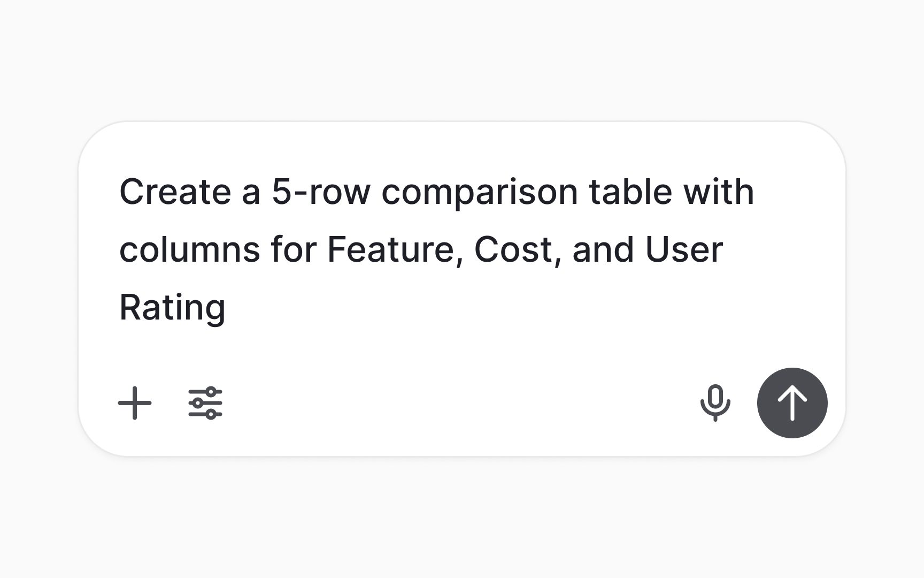Image resolution: width=924 pixels, height=578 pixels.
Task: Set cursor on the word "User"
Action: pyautogui.click(x=684, y=249)
